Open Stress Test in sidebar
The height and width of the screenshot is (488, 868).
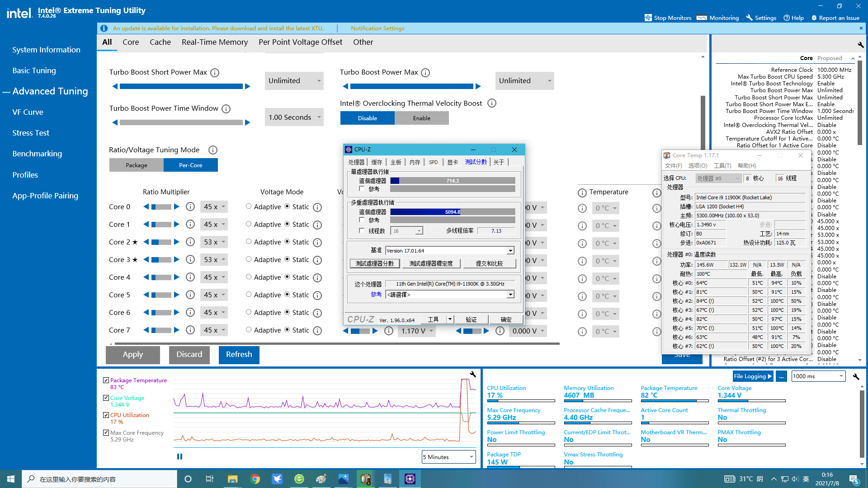click(31, 133)
